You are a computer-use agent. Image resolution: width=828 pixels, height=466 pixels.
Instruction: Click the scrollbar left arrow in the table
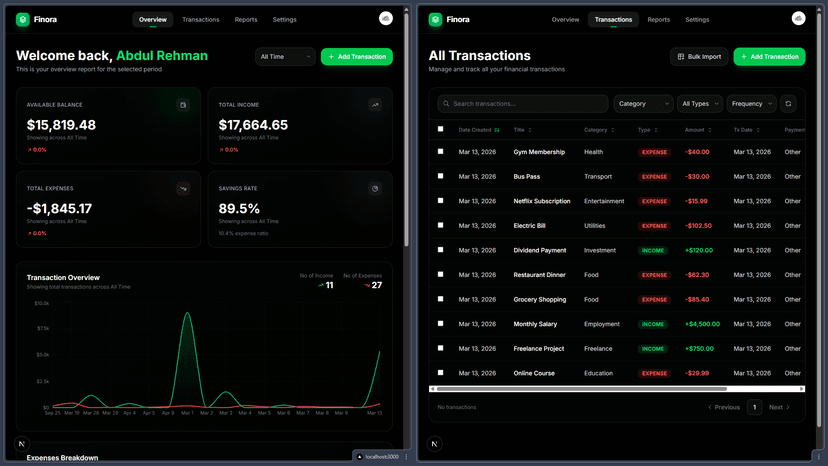(x=432, y=389)
